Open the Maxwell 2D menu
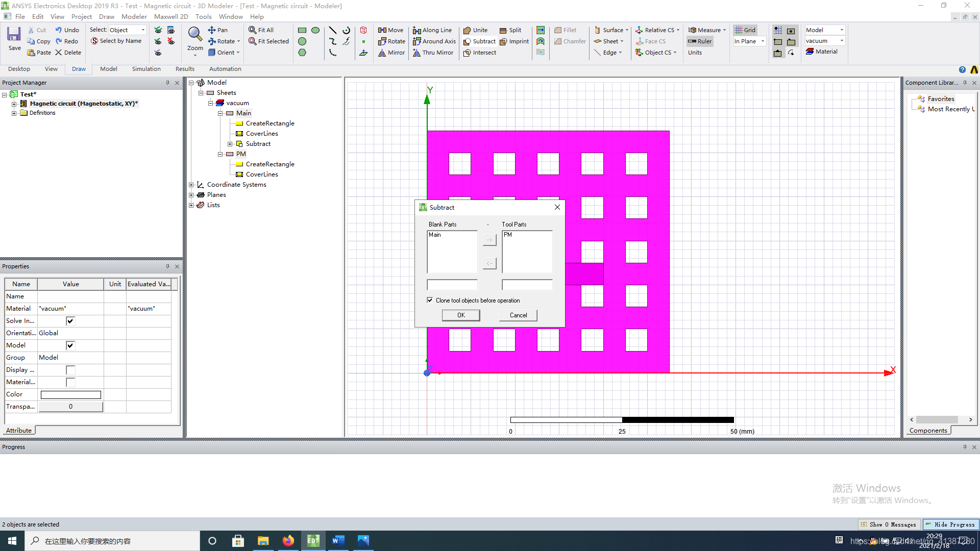The height and width of the screenshot is (551, 980). tap(171, 16)
